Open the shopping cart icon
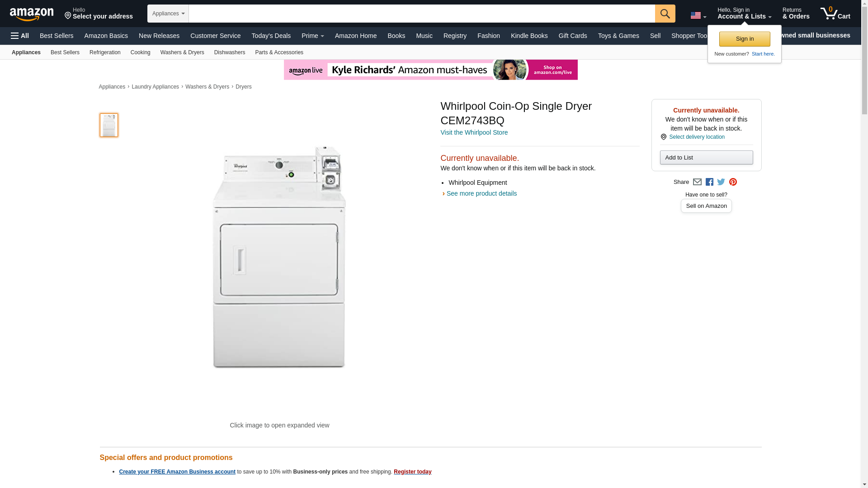The width and height of the screenshot is (868, 488). coord(835,14)
